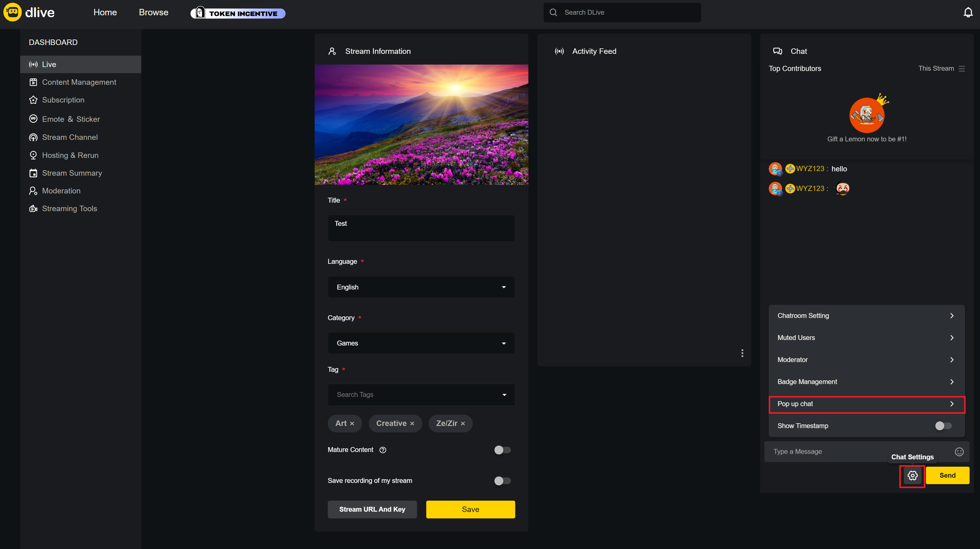Screen dimensions: 980x549
Task: Click the Mature Content help icon
Action: (383, 450)
